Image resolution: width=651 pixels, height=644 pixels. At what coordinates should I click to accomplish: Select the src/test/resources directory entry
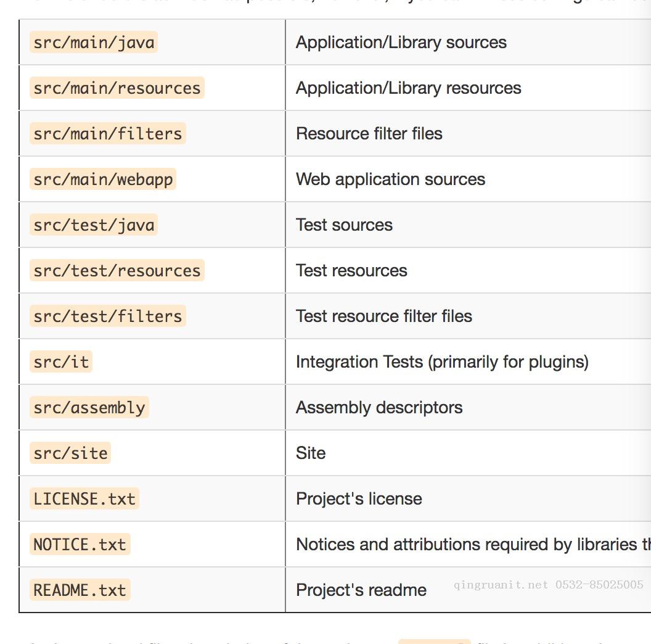[117, 271]
